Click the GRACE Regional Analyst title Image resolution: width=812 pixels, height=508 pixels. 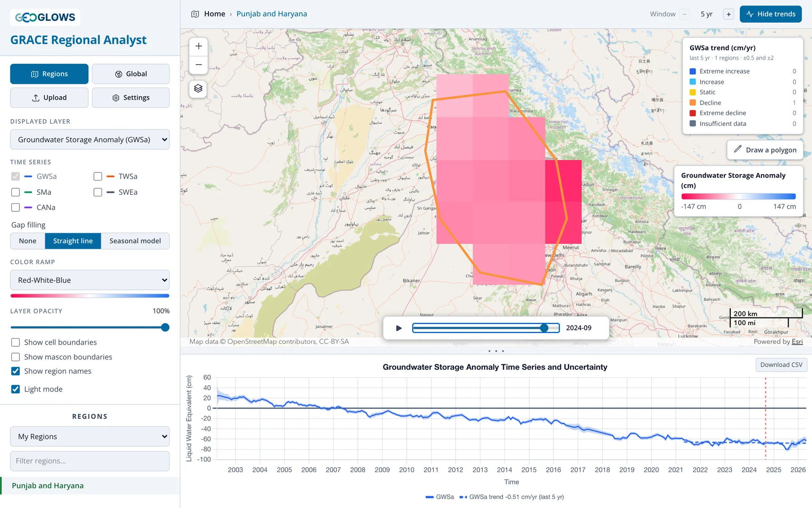(78, 40)
